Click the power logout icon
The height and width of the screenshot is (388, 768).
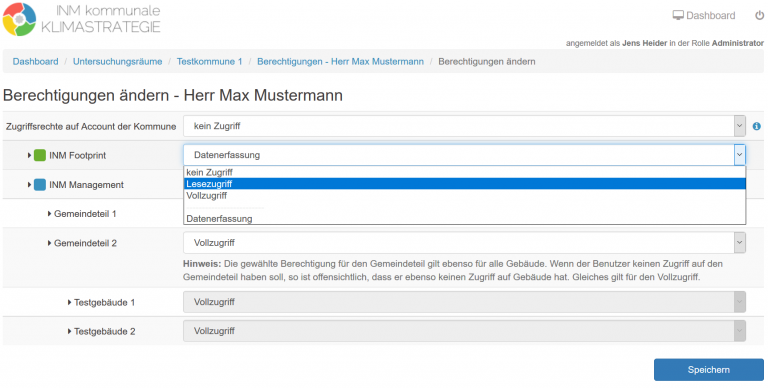759,15
